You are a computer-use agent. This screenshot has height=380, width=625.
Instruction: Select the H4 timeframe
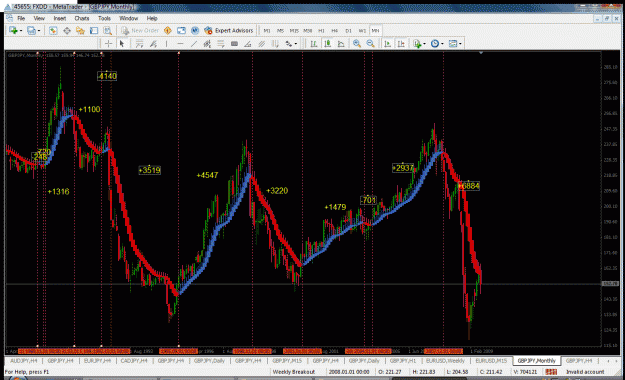point(335,31)
